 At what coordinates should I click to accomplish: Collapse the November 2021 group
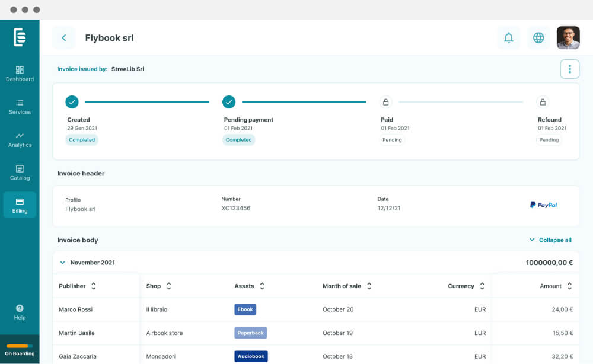(62, 262)
